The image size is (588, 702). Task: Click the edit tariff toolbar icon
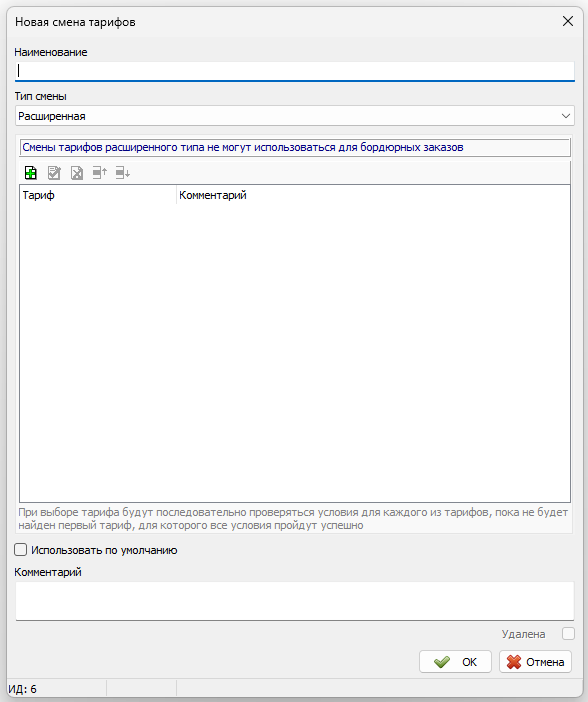[x=54, y=173]
